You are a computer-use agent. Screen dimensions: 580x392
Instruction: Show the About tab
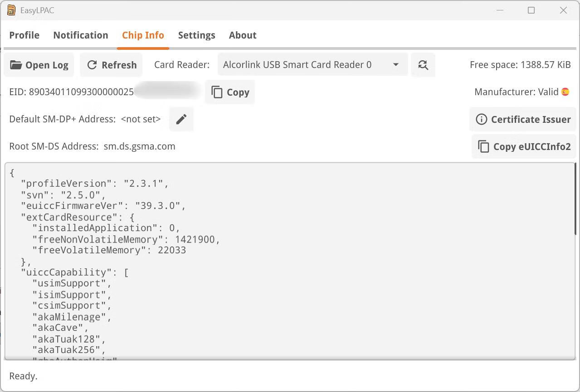[243, 35]
